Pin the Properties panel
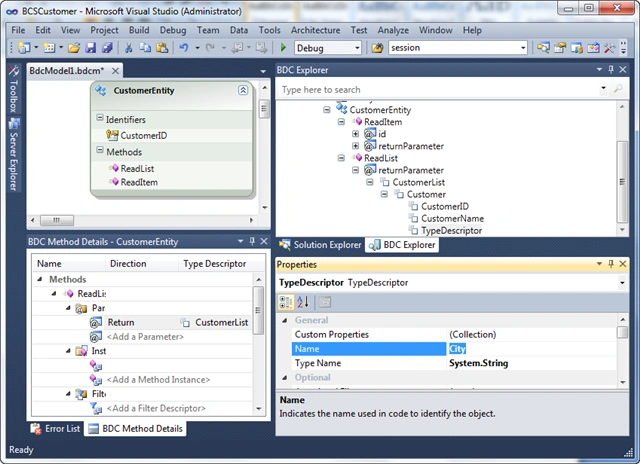This screenshot has width=640, height=464. [611, 264]
